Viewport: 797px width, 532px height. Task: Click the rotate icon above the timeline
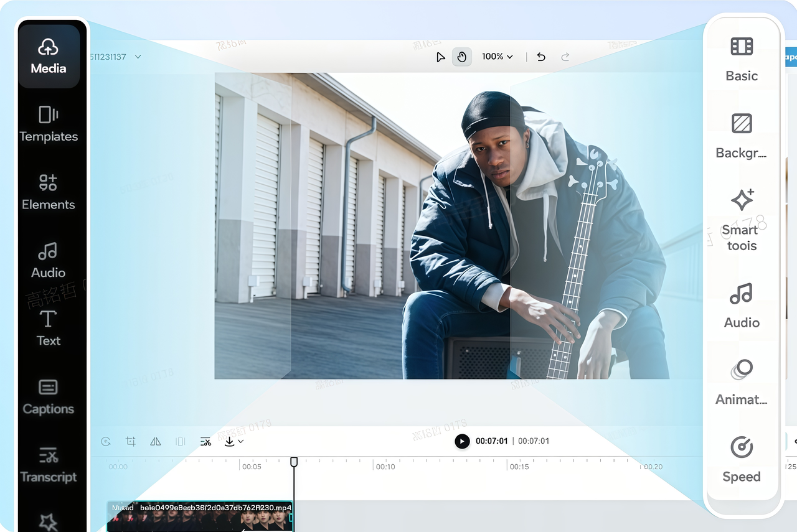[106, 441]
